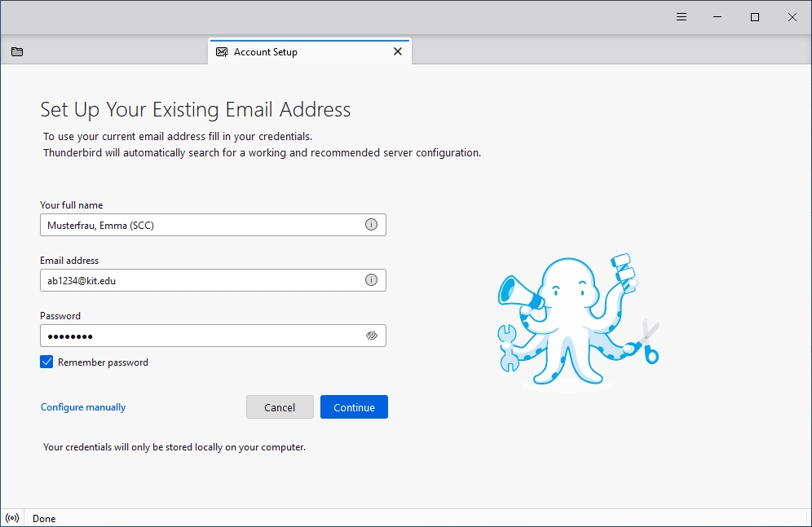The image size is (812, 527).
Task: Focus the Email address input field
Action: point(213,280)
